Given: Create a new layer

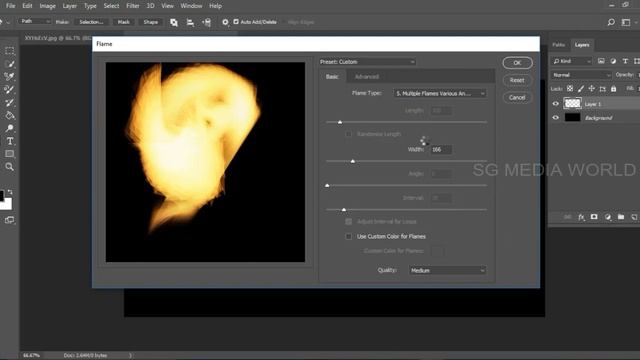Looking at the screenshot, I should coord(634,217).
